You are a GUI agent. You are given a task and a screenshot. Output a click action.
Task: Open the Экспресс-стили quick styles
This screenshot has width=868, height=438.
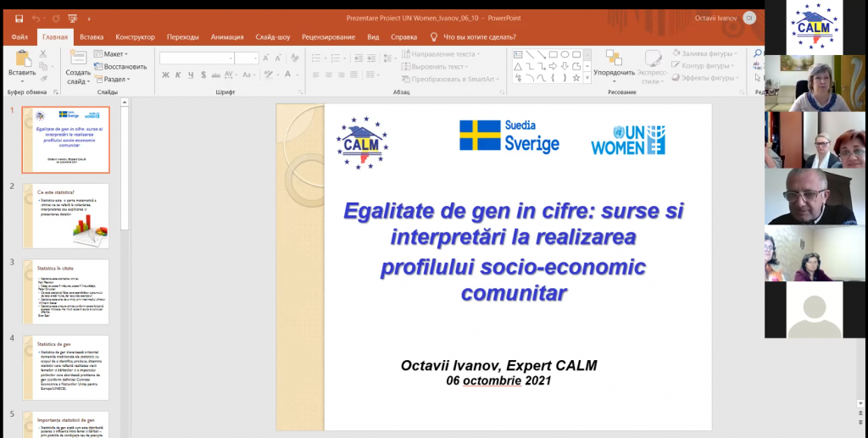pyautogui.click(x=653, y=65)
